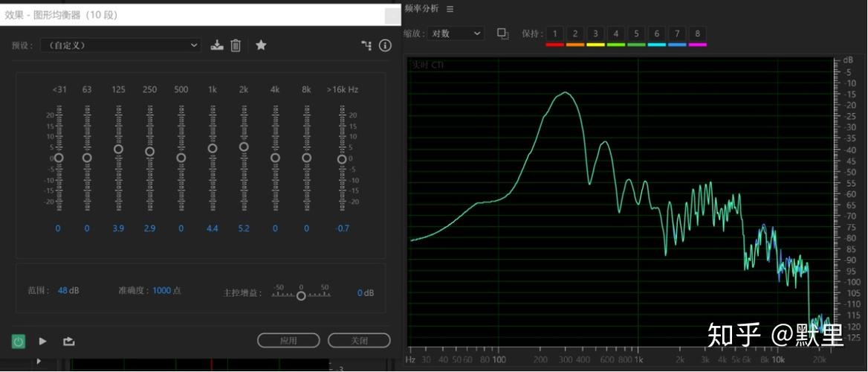Open the effect info icon

click(385, 45)
